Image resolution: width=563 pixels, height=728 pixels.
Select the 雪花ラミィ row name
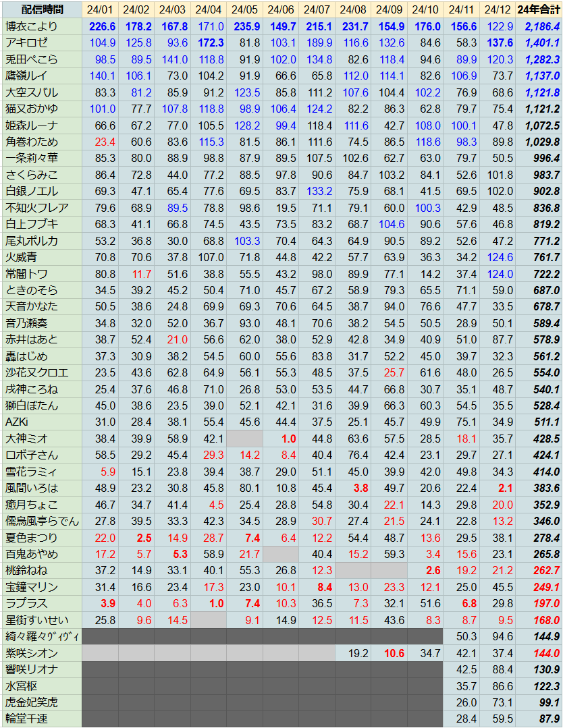(43, 471)
